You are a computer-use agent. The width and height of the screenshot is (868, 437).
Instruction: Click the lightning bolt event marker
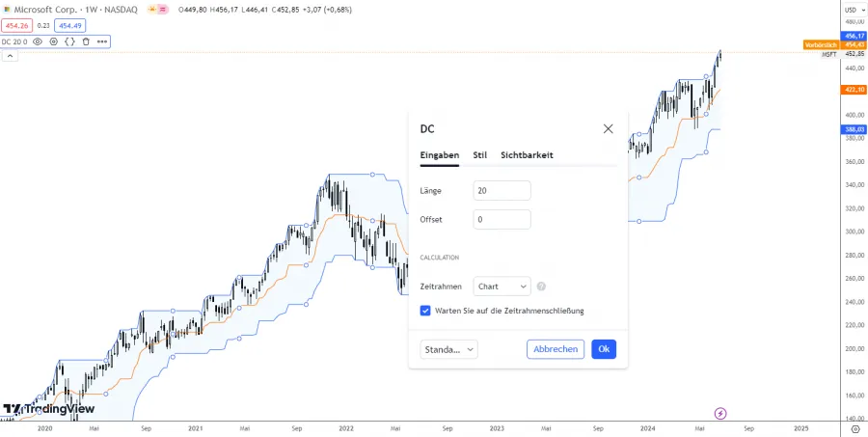click(x=718, y=412)
